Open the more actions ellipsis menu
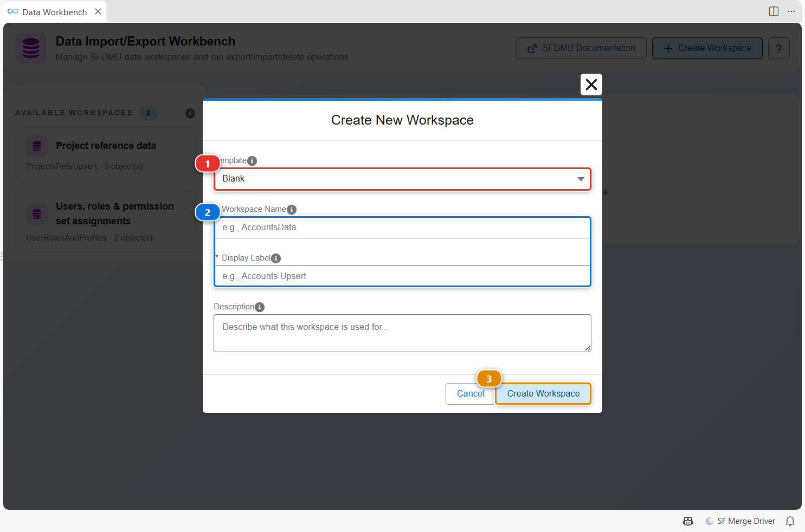The height and width of the screenshot is (532, 805). click(791, 11)
